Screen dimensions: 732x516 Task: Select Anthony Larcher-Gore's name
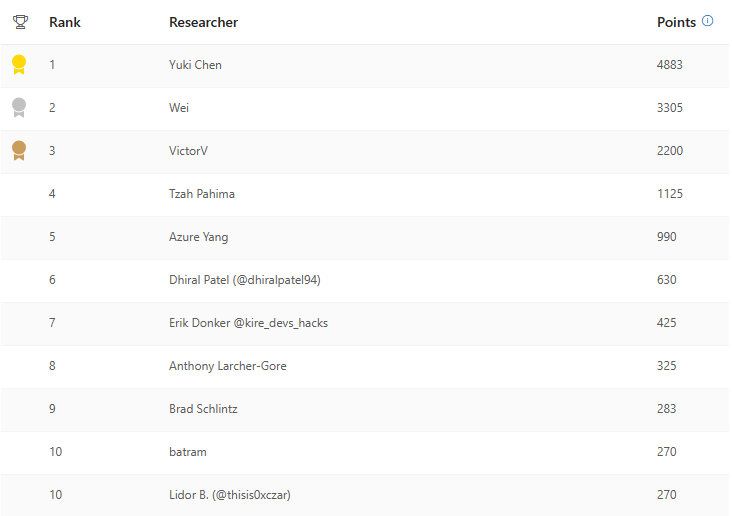point(227,366)
